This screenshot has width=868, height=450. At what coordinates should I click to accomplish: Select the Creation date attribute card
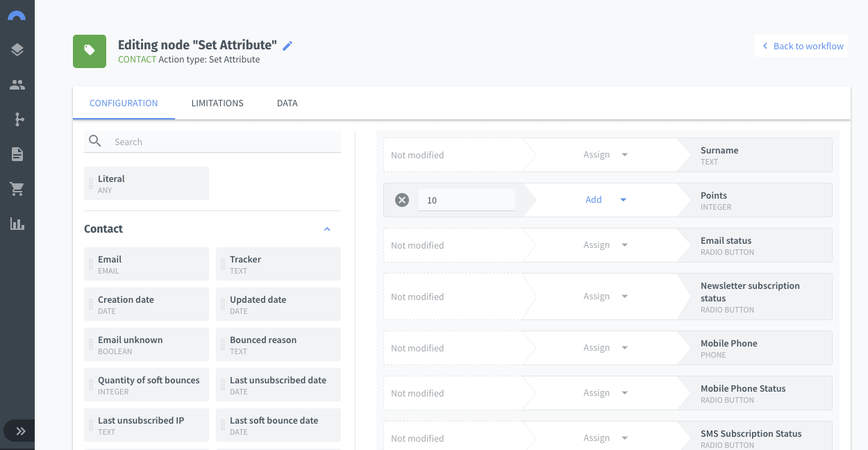pyautogui.click(x=147, y=304)
